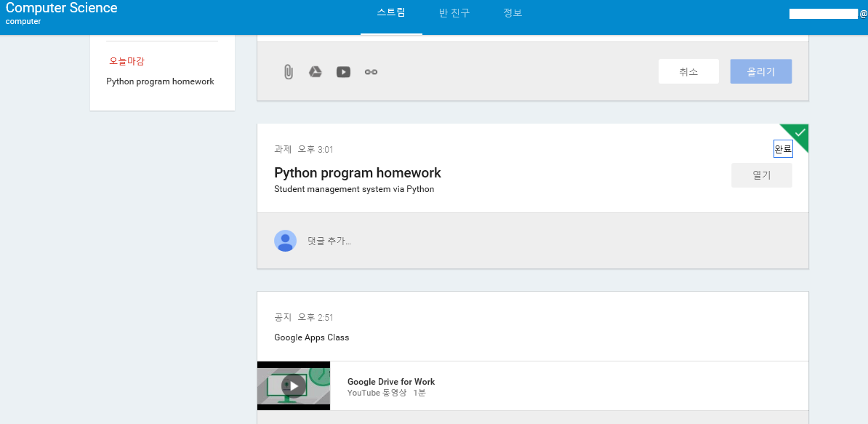Click the green checkmark corner badge
The width and height of the screenshot is (868, 424).
(799, 133)
